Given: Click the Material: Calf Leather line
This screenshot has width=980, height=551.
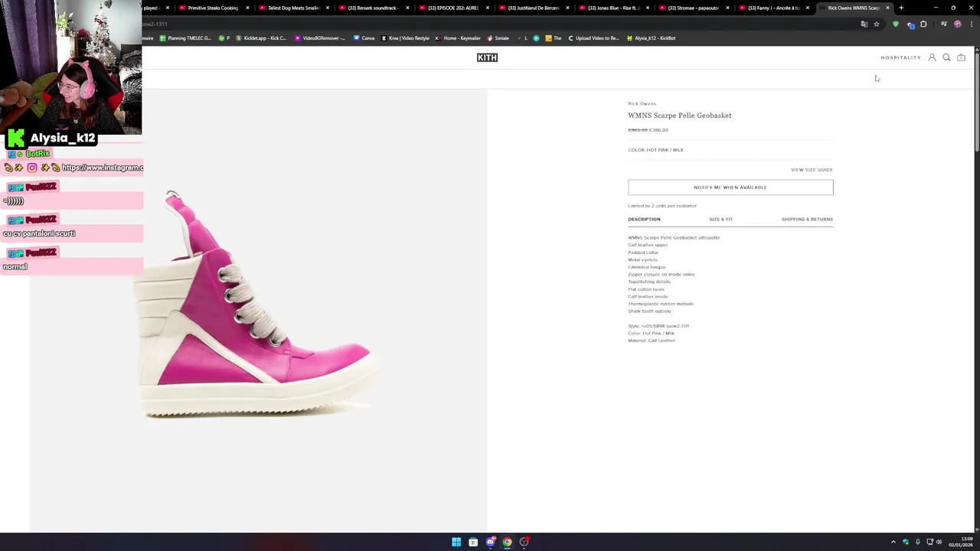Looking at the screenshot, I should tap(652, 341).
